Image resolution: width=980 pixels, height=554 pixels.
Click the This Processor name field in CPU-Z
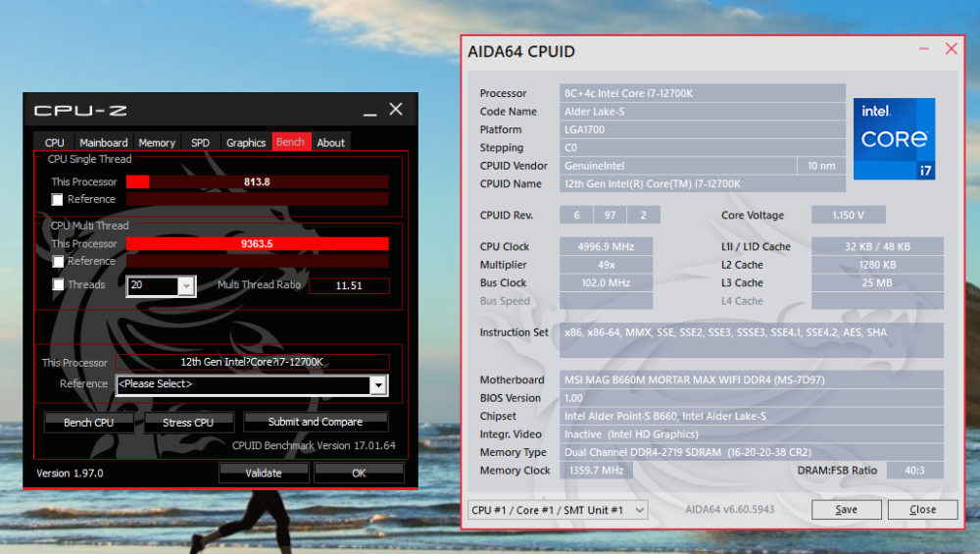pyautogui.click(x=252, y=362)
